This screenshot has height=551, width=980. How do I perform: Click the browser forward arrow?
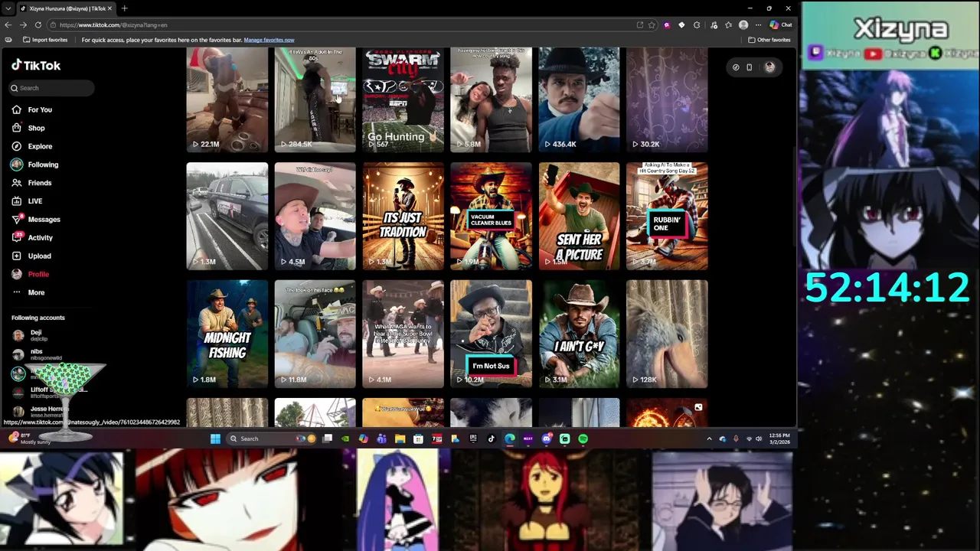tap(23, 24)
